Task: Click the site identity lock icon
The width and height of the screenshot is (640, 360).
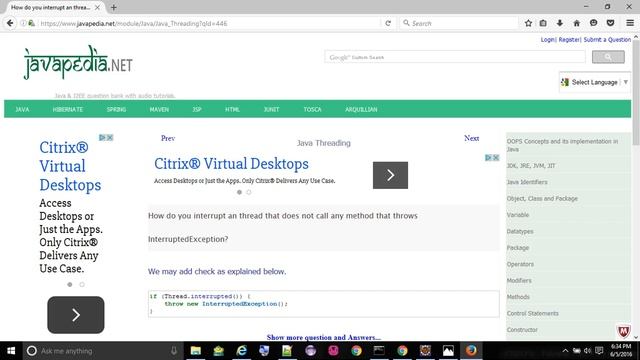Action: click(31, 23)
